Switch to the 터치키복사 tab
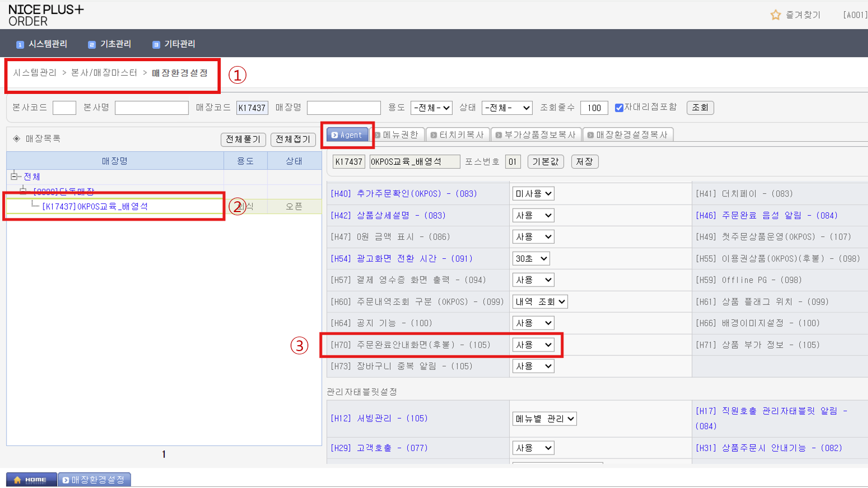 (457, 135)
